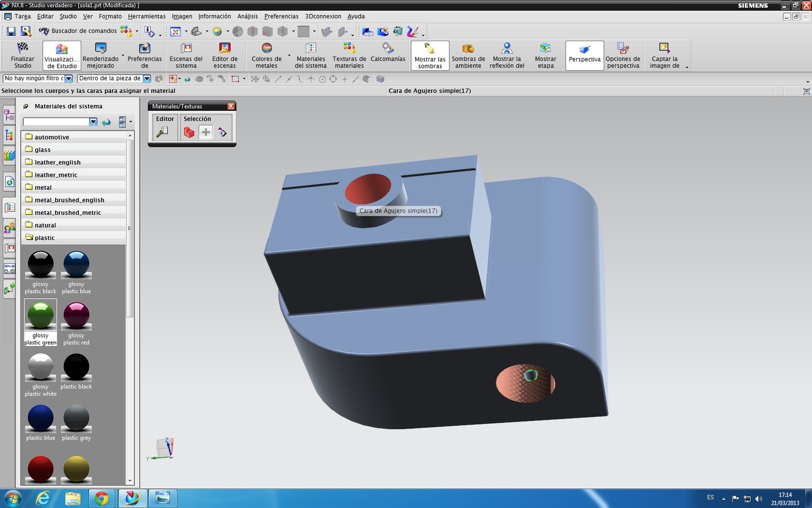The image size is (812, 508).
Task: Open the Ayuda menu
Action: click(x=356, y=16)
